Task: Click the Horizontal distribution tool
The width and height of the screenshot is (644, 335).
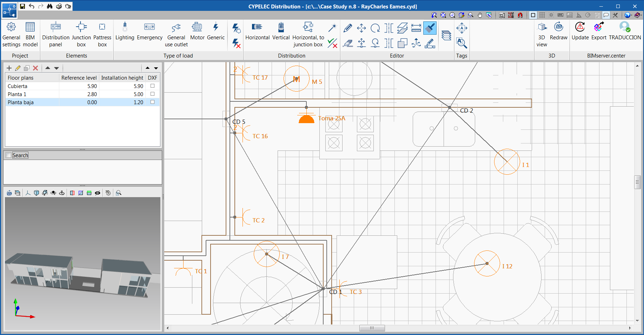Action: click(257, 32)
